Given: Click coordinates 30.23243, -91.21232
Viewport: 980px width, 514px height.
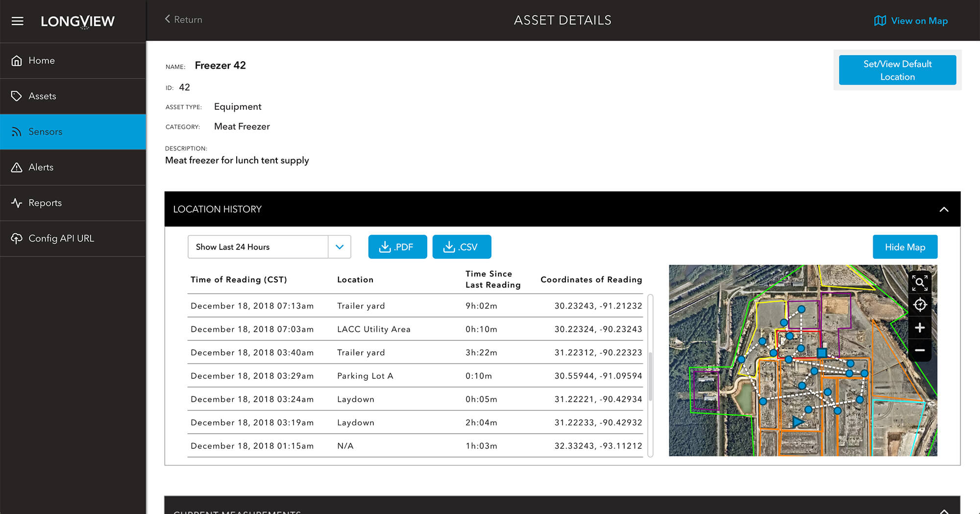Looking at the screenshot, I should point(598,306).
